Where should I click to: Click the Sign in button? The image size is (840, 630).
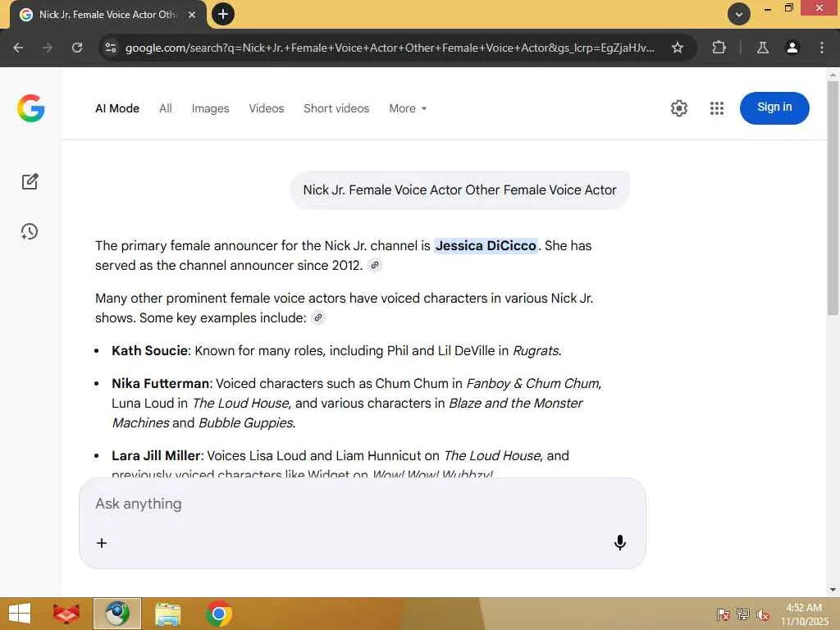(x=774, y=107)
